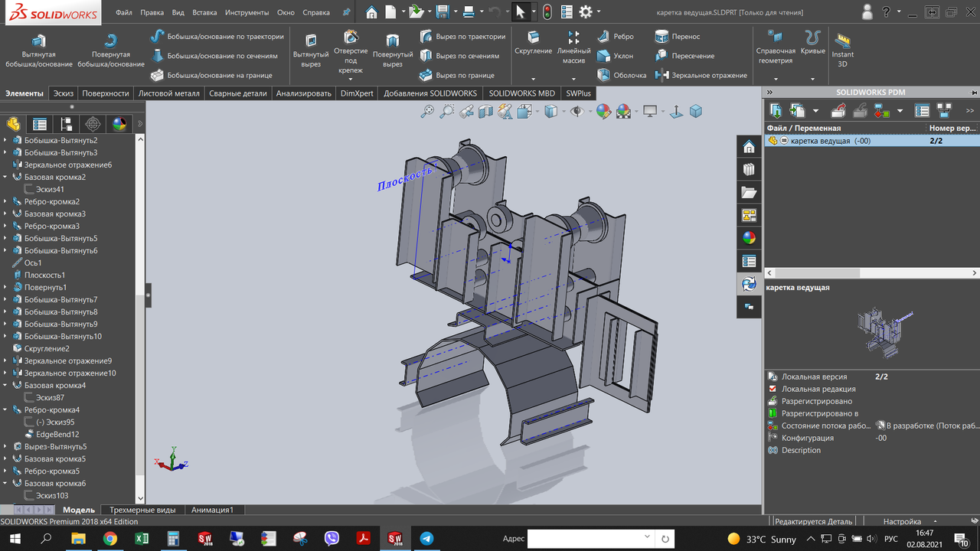The width and height of the screenshot is (980, 551).
Task: Switch to the SOLIDWORKS MBD tab
Action: pyautogui.click(x=522, y=93)
